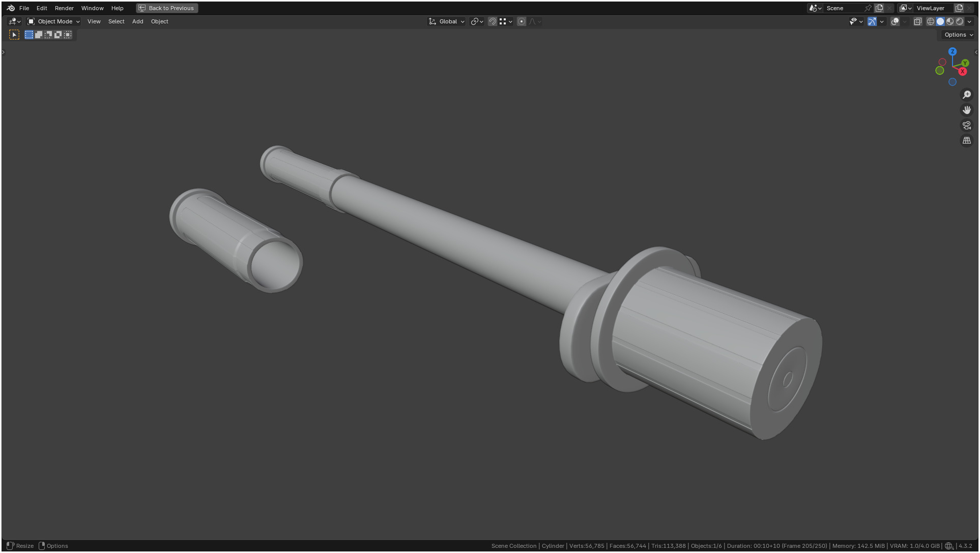Add a new view layer icon
Viewport: 980px width, 553px height.
click(x=959, y=8)
